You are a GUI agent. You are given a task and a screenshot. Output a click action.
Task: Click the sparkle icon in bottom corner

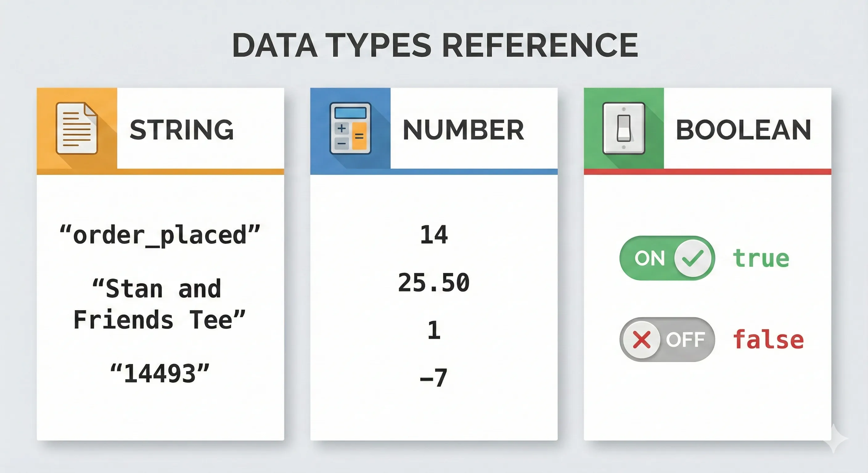tap(836, 438)
